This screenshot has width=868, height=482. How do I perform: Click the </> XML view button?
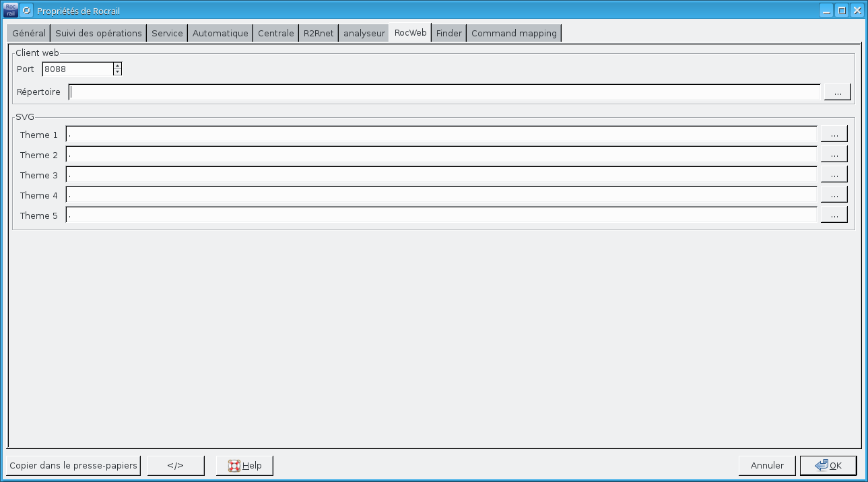[x=175, y=465]
